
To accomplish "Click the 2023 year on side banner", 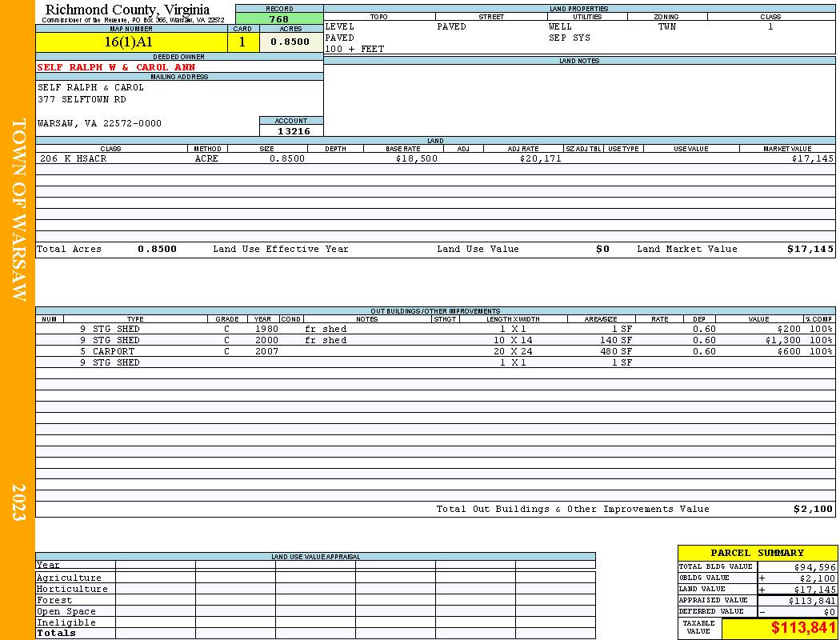I will point(18,502).
